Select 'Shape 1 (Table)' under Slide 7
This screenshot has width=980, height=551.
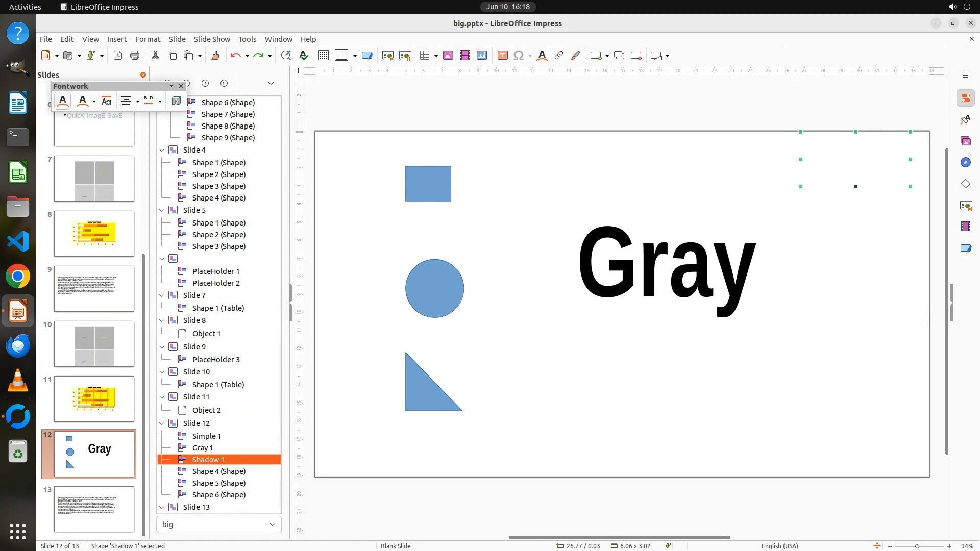(218, 308)
